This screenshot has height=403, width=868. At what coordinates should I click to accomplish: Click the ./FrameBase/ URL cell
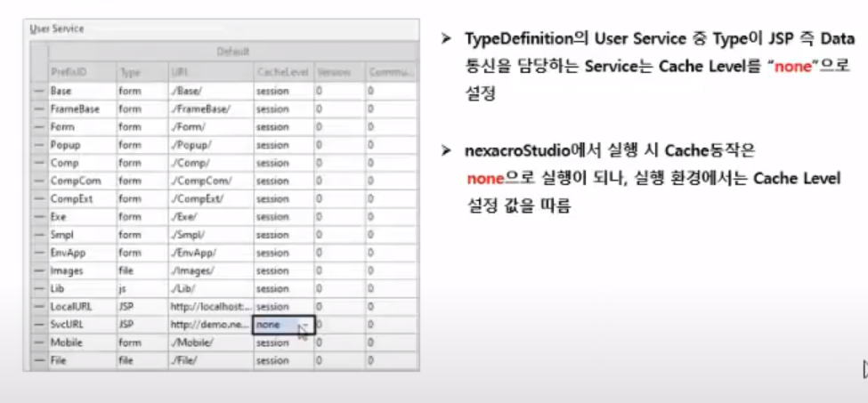(x=211, y=109)
